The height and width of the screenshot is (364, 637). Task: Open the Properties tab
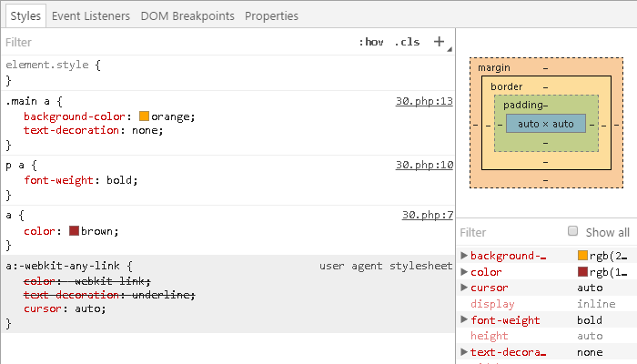(x=271, y=15)
